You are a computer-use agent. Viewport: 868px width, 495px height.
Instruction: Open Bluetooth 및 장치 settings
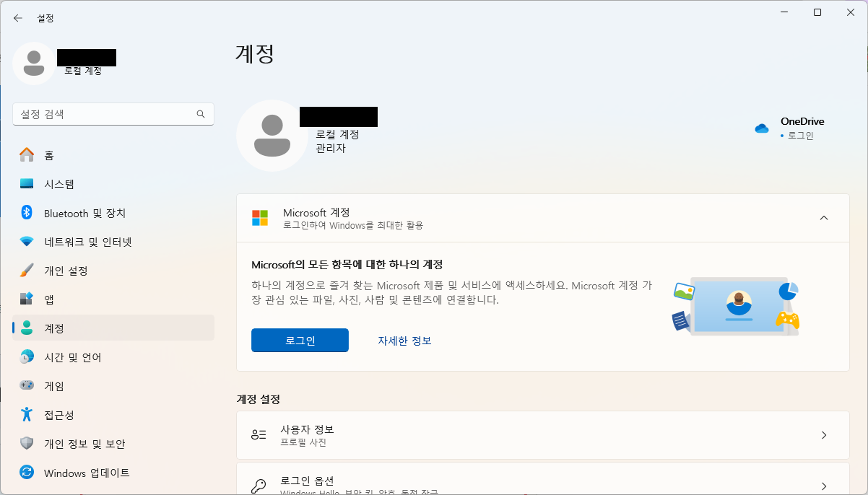(x=81, y=213)
